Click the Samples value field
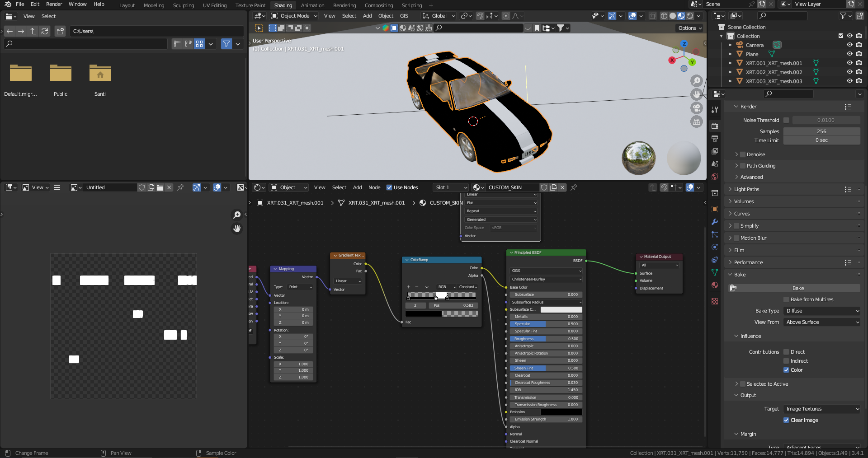This screenshot has width=868, height=458. pyautogui.click(x=822, y=131)
